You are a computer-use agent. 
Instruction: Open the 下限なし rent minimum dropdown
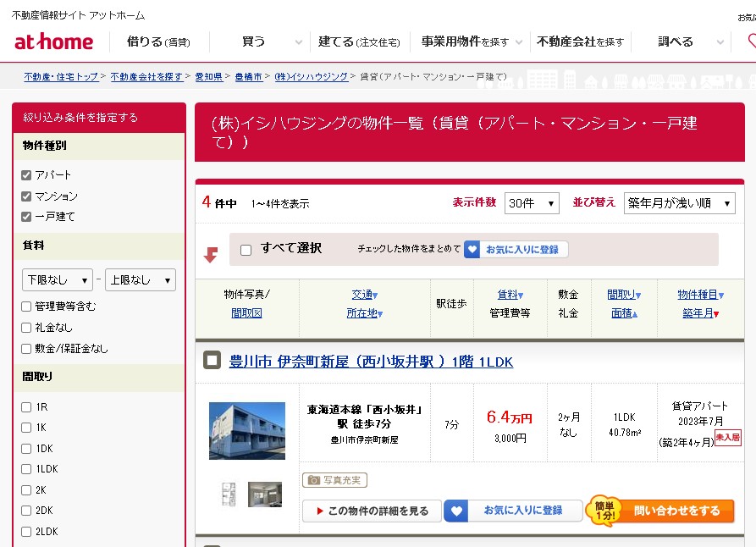[x=58, y=280]
